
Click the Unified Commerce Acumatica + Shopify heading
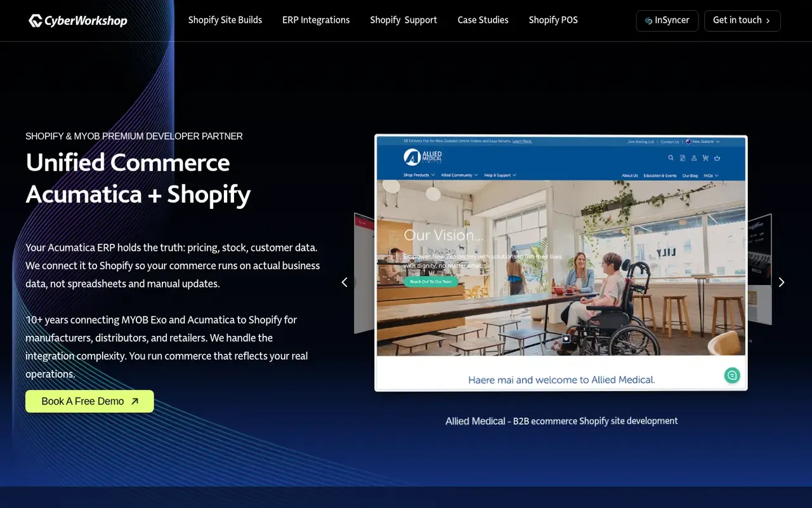[138, 178]
